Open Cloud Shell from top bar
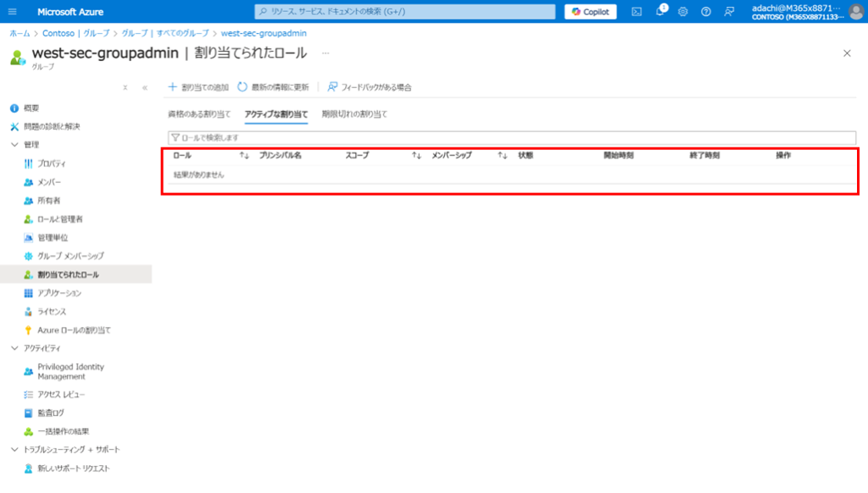Image resolution: width=868 pixels, height=493 pixels. point(637,12)
